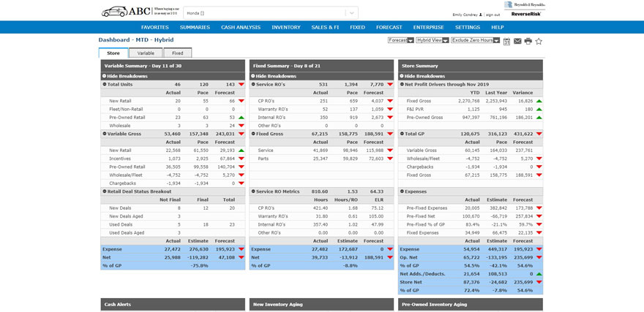Collapse the Fixed Gross section
644x312 pixels.
click(x=253, y=134)
